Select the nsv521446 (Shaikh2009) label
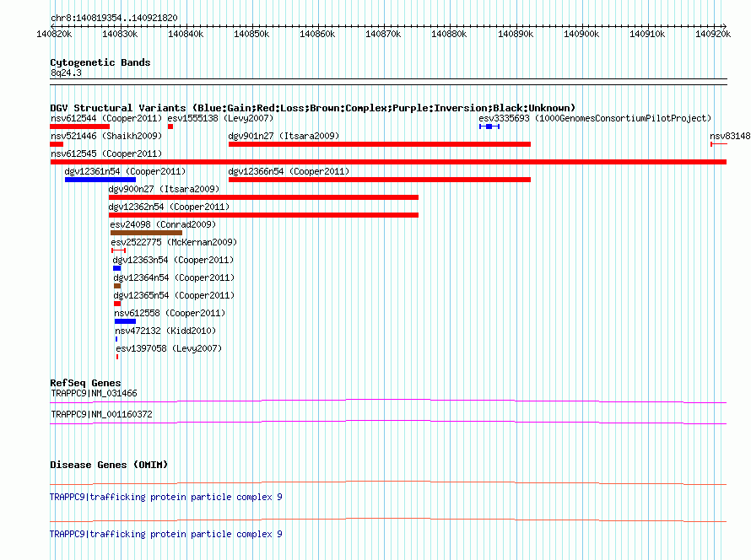The width and height of the screenshot is (751, 560). coord(106,136)
